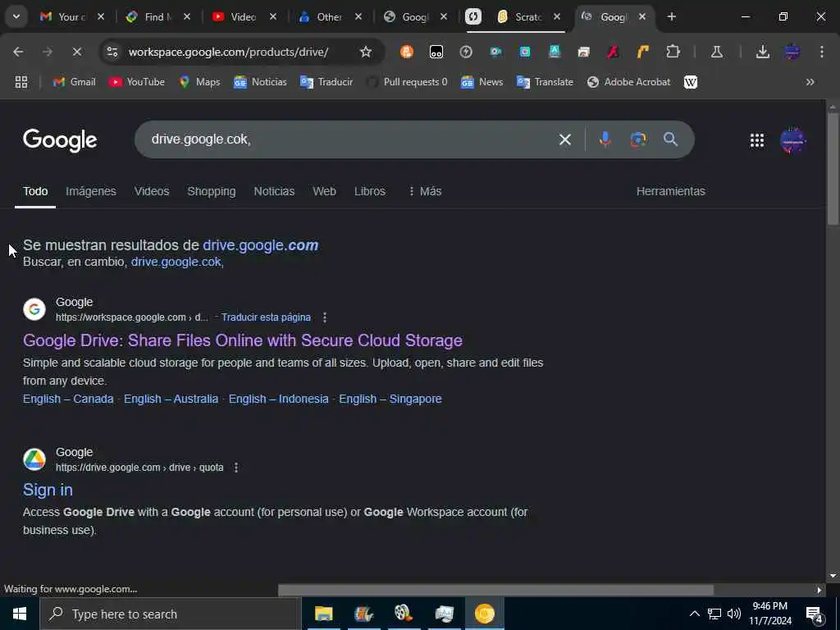Open the apps grid in bookmarks bar
The height and width of the screenshot is (630, 840).
click(x=21, y=82)
